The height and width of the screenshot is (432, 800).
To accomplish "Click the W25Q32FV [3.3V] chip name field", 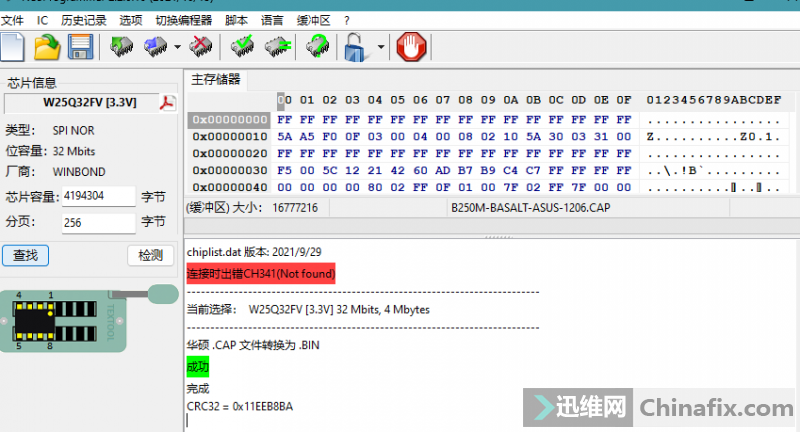I will pyautogui.click(x=82, y=103).
